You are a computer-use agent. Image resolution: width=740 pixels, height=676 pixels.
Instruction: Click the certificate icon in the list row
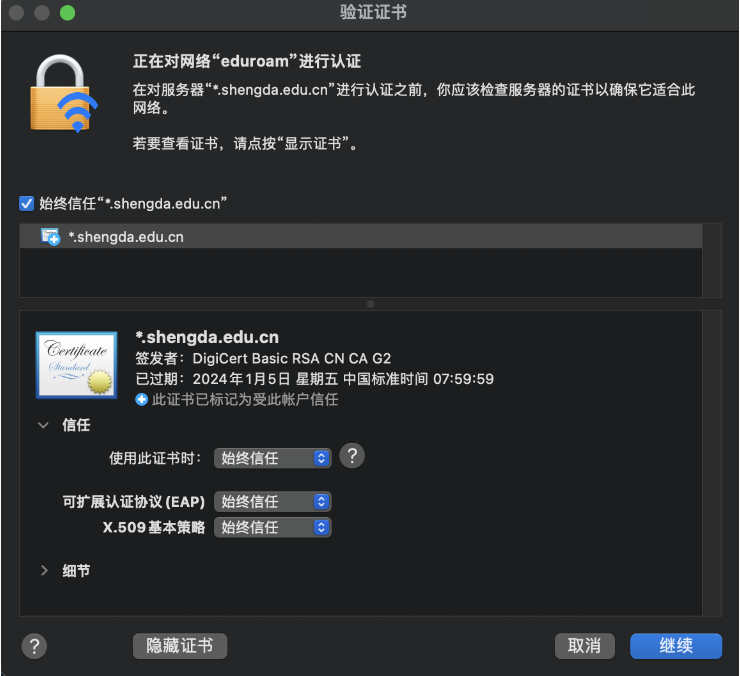point(50,237)
